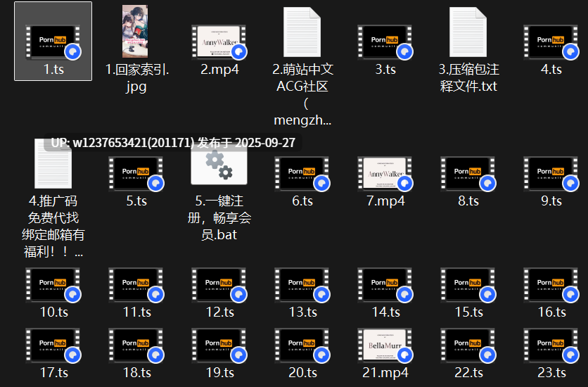Click the file name label 11.ts
Screen dimensions: 588x387
click(137, 312)
